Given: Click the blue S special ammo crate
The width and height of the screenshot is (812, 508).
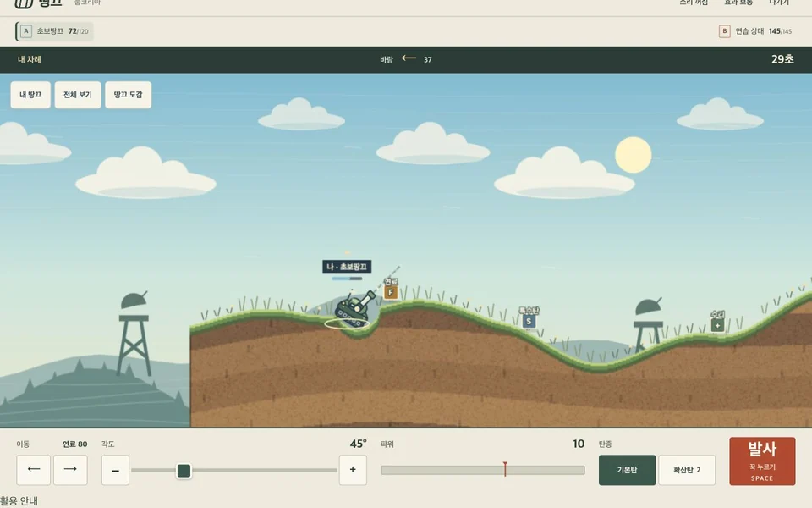Looking at the screenshot, I should [x=529, y=322].
